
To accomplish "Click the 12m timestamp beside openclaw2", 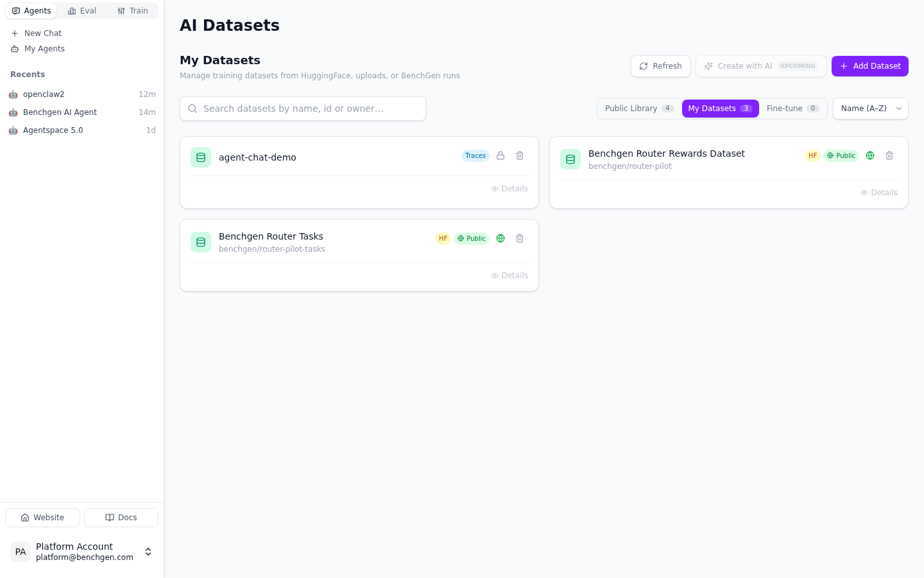I will (x=147, y=94).
